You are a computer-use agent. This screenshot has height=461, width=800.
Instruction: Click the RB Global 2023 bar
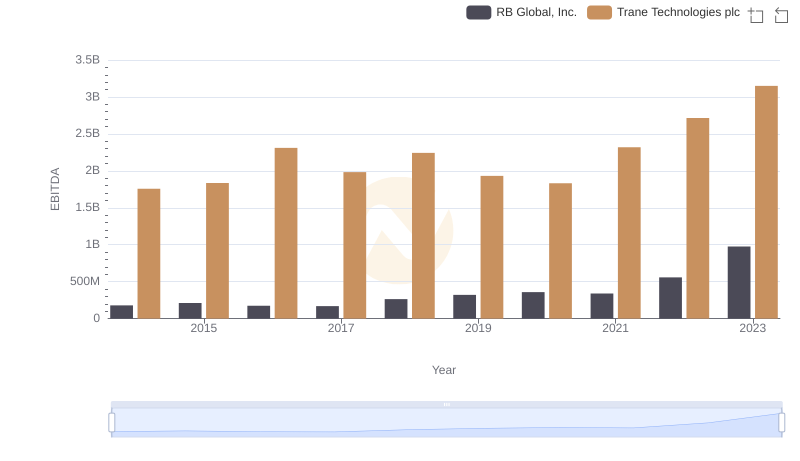pos(739,283)
